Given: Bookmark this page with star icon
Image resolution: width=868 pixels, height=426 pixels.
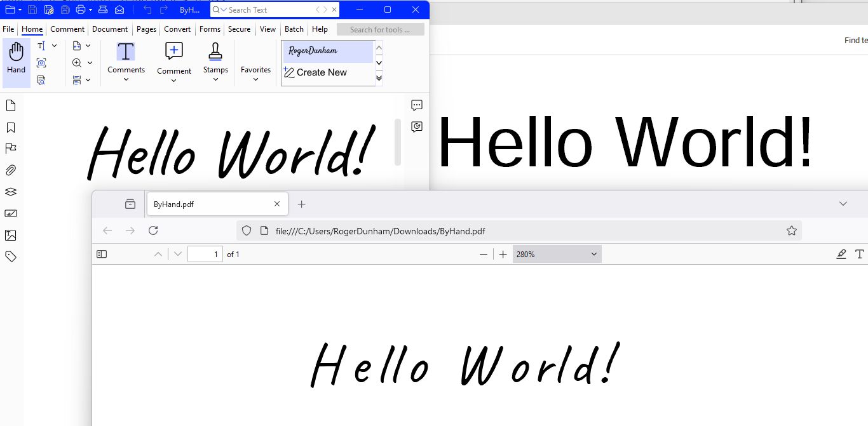Looking at the screenshot, I should pyautogui.click(x=792, y=230).
